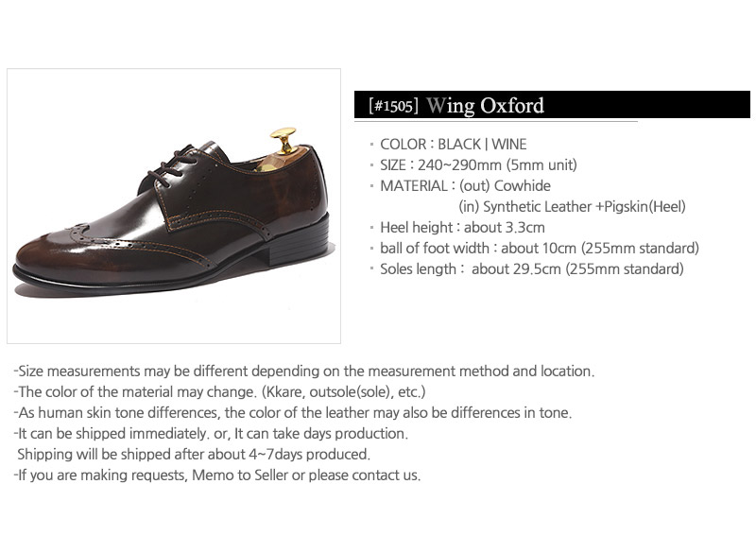Viewport: 756px width, 536px height.
Task: Select the [#1505] product code
Action: click(393, 106)
